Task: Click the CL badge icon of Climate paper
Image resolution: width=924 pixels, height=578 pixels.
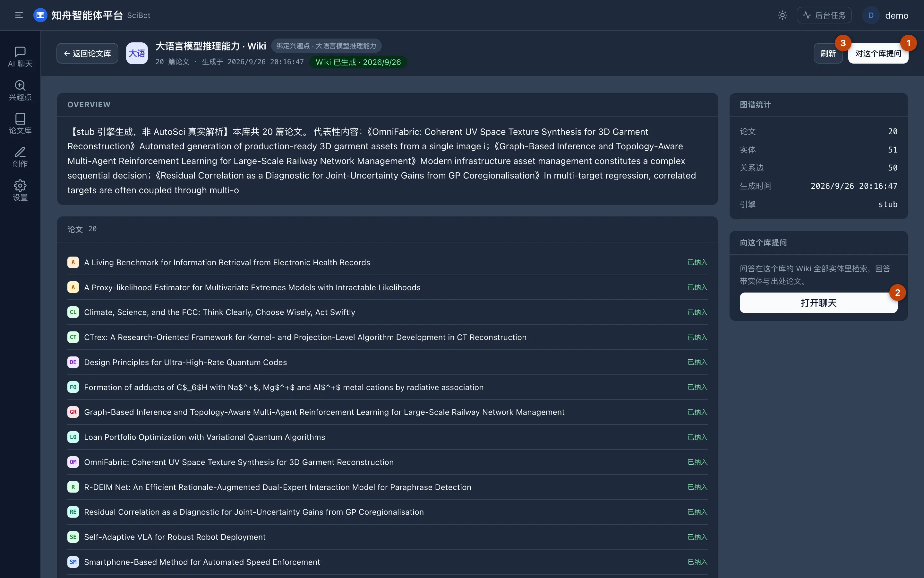Action: 73,312
